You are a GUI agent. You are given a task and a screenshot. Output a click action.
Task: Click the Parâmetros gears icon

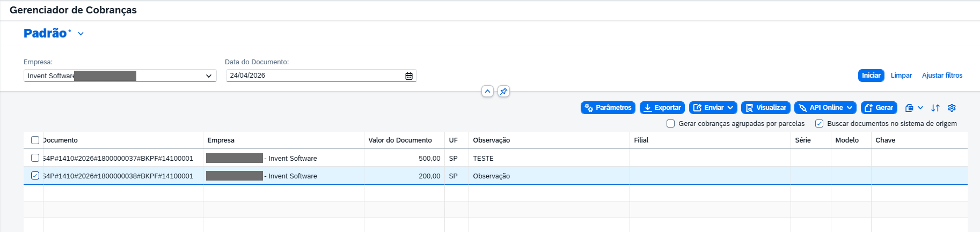(x=589, y=108)
